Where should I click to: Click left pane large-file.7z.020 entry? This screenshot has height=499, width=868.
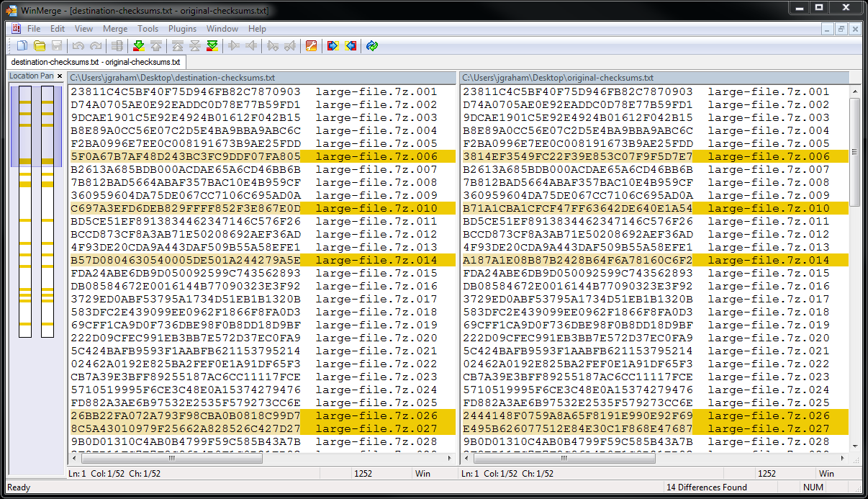(376, 338)
